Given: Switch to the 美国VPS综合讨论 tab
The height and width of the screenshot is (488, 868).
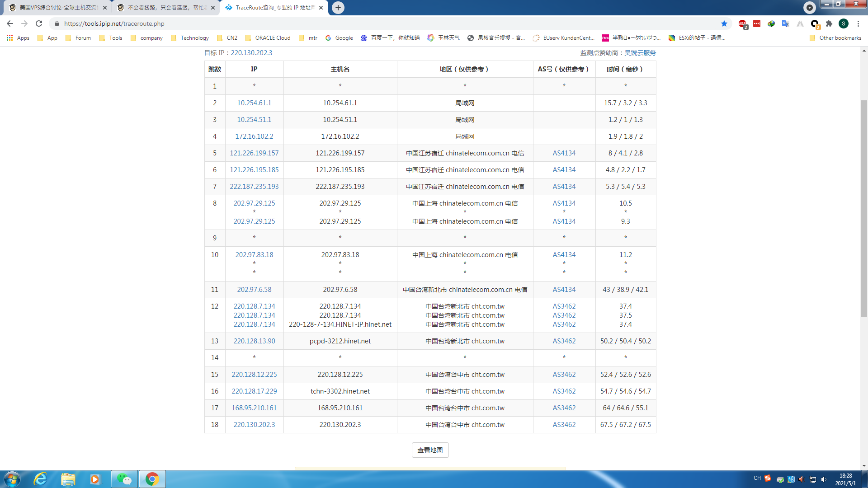Looking at the screenshot, I should (57, 8).
